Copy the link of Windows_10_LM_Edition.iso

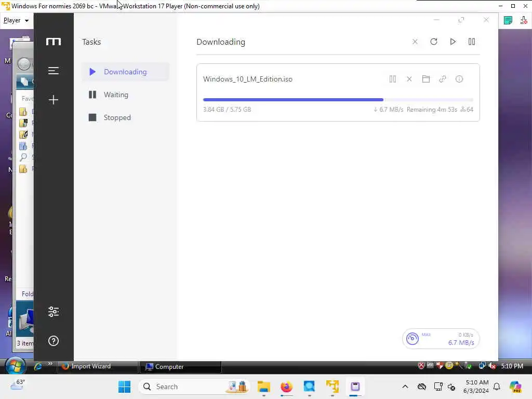point(443,79)
